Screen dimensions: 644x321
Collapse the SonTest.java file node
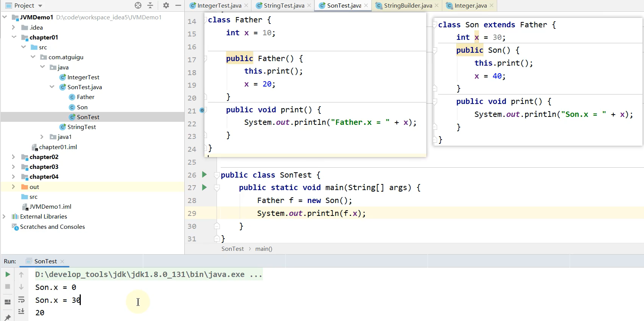(52, 87)
